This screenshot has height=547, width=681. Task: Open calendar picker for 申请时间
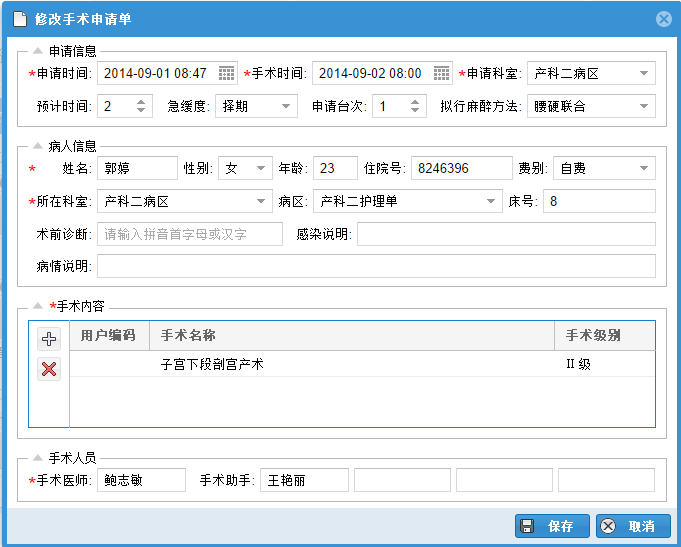click(x=226, y=73)
